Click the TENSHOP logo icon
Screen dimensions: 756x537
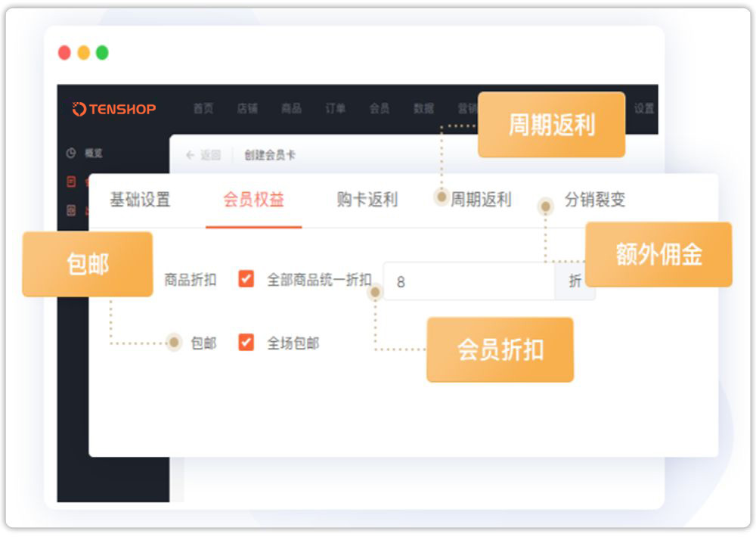point(79,109)
